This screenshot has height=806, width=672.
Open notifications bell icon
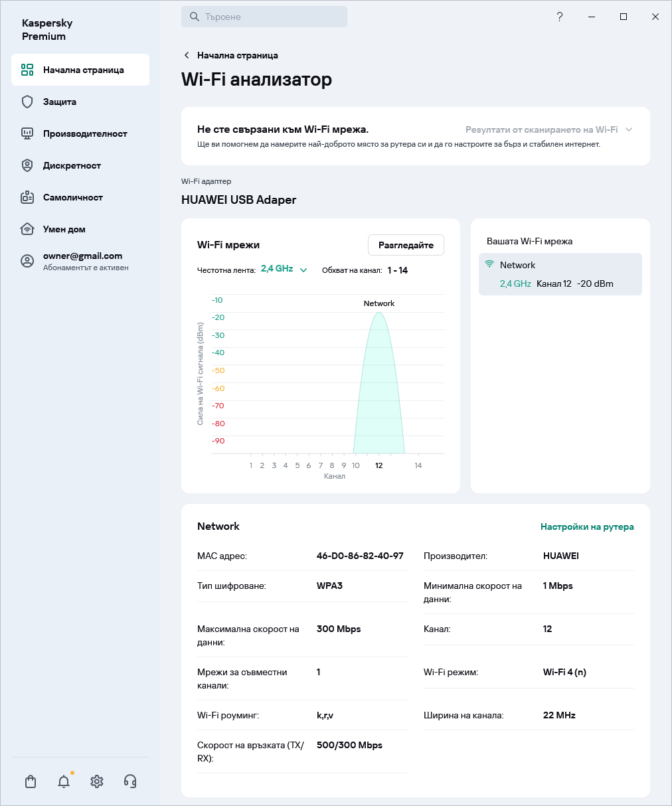point(64,781)
